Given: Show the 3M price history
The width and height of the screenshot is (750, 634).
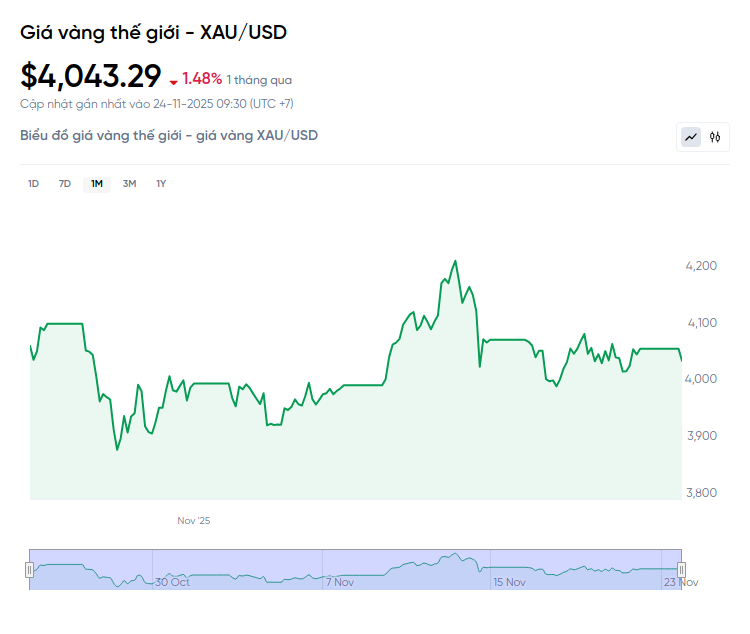Looking at the screenshot, I should 129,184.
